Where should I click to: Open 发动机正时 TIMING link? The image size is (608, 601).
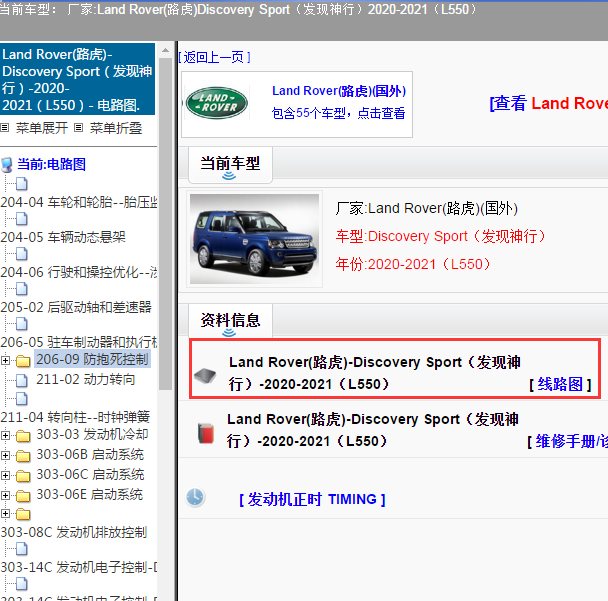pyautogui.click(x=312, y=499)
